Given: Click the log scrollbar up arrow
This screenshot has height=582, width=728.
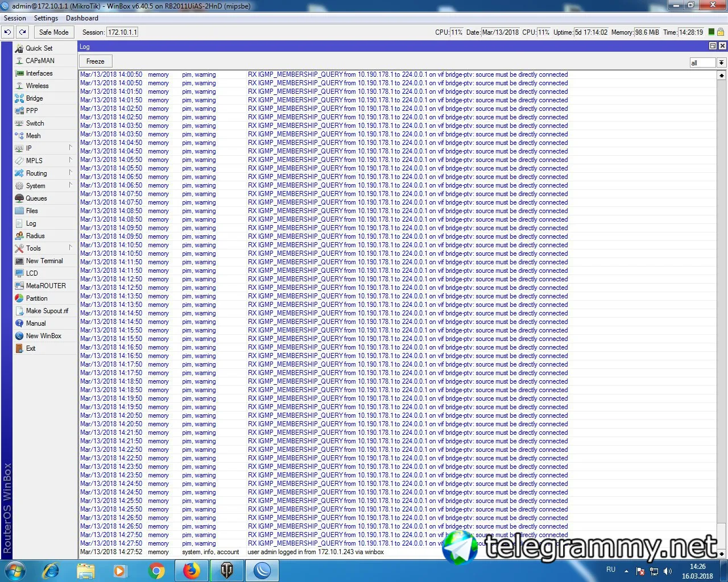Looking at the screenshot, I should click(721, 75).
